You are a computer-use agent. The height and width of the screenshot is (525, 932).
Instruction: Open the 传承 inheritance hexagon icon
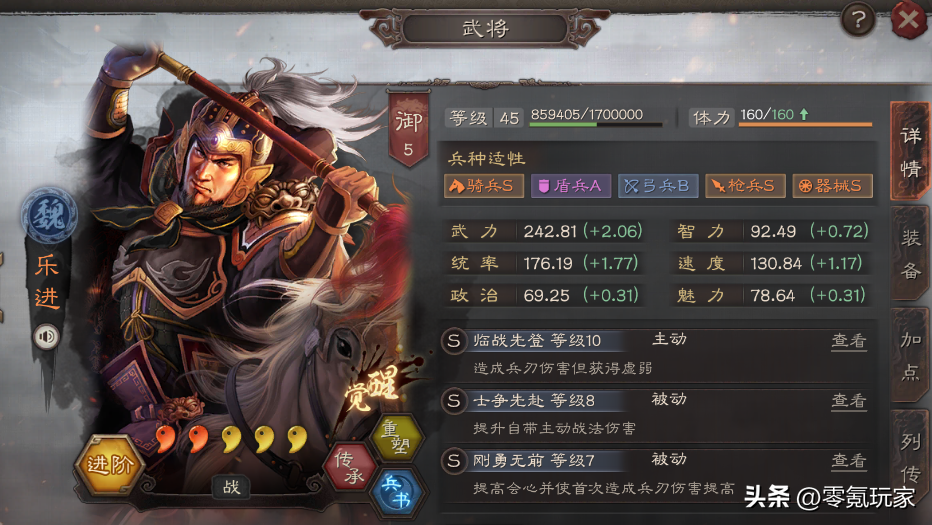351,467
